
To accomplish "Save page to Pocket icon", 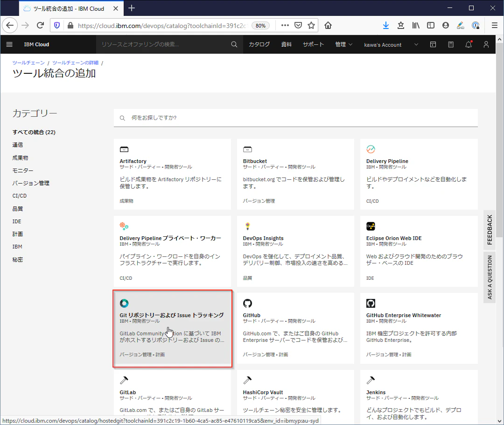I will point(298,25).
